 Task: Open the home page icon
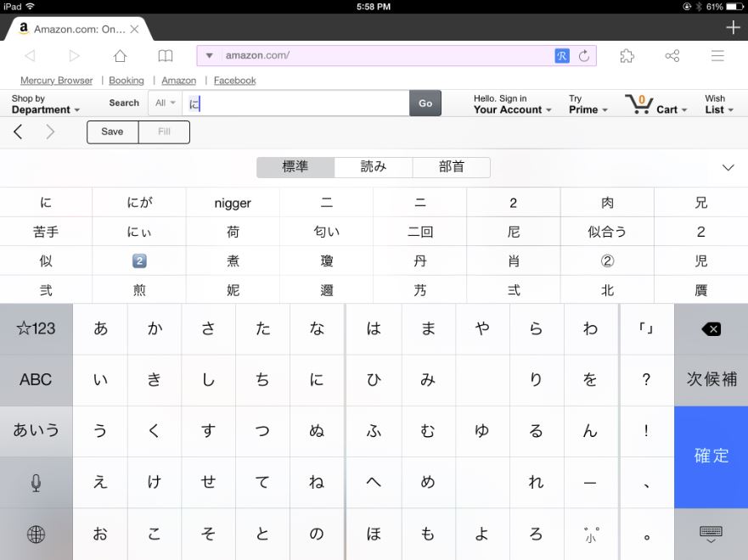pyautogui.click(x=120, y=56)
